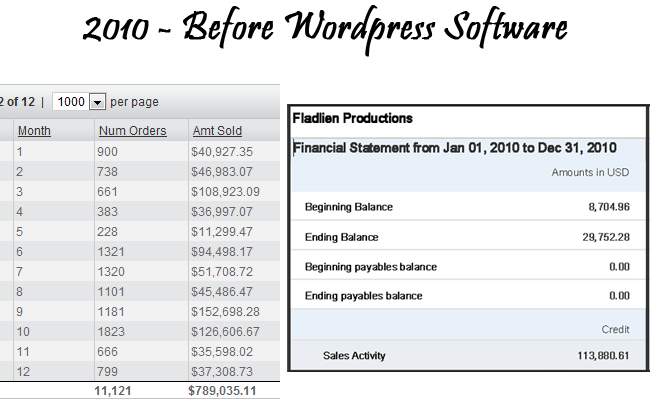Click the 11,121 total orders value
This screenshot has height=412, width=650.
pos(112,391)
